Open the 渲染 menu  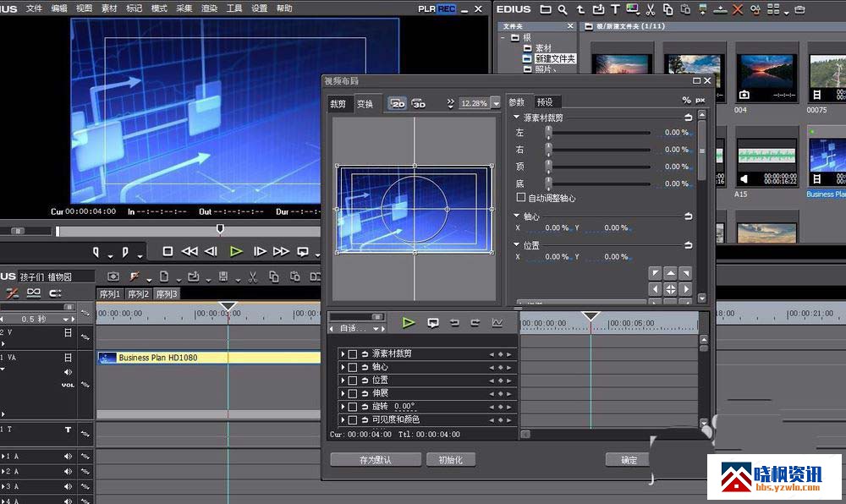click(209, 8)
